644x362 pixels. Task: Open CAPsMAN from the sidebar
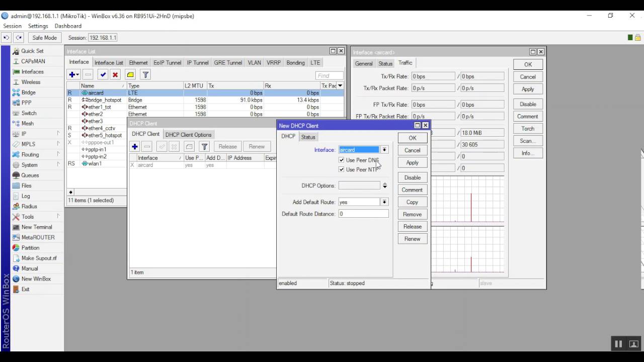pos(33,61)
